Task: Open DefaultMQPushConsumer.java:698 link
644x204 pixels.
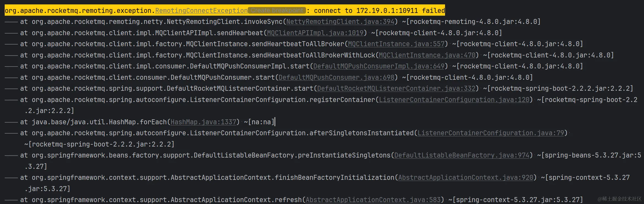Action: (x=336, y=77)
